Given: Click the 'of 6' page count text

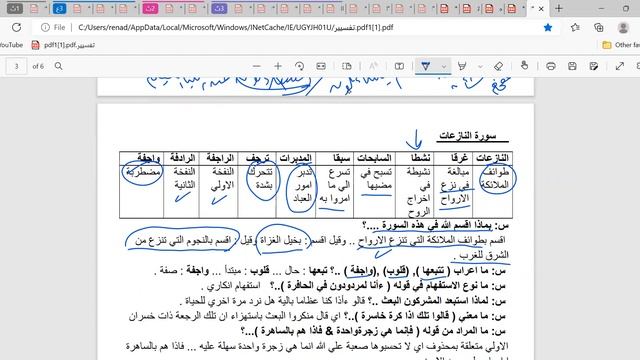Looking at the screenshot, I should click(38, 66).
